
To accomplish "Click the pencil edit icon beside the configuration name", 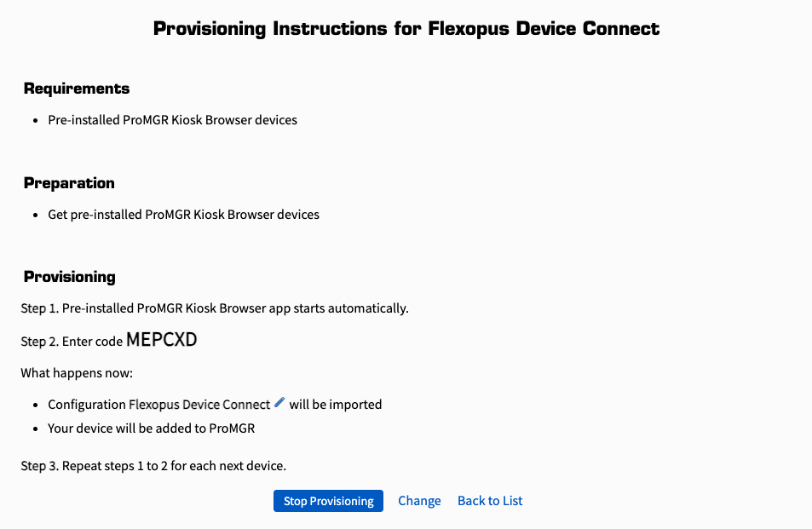I will pyautogui.click(x=279, y=403).
